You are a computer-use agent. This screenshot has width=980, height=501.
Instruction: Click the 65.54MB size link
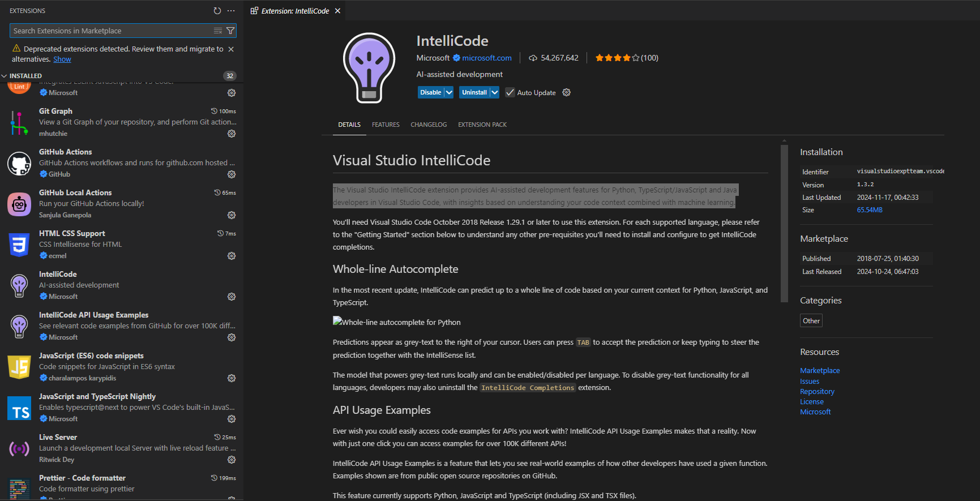click(x=870, y=210)
